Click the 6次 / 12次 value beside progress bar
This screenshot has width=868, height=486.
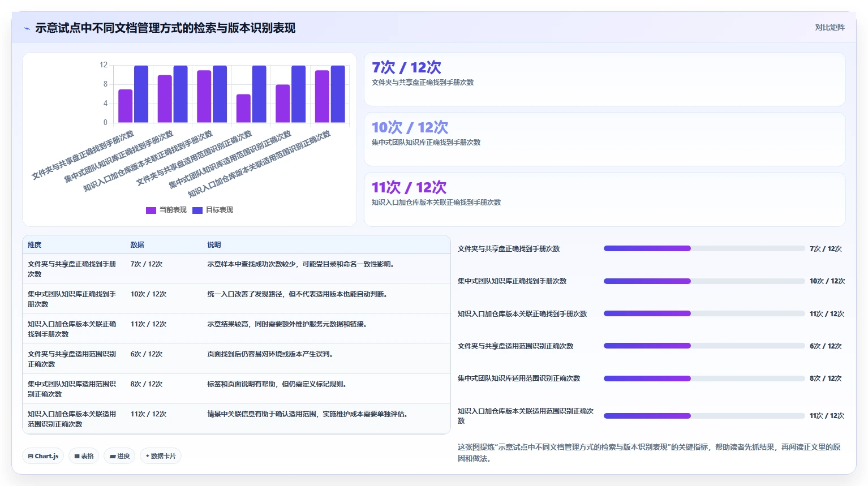(x=826, y=346)
